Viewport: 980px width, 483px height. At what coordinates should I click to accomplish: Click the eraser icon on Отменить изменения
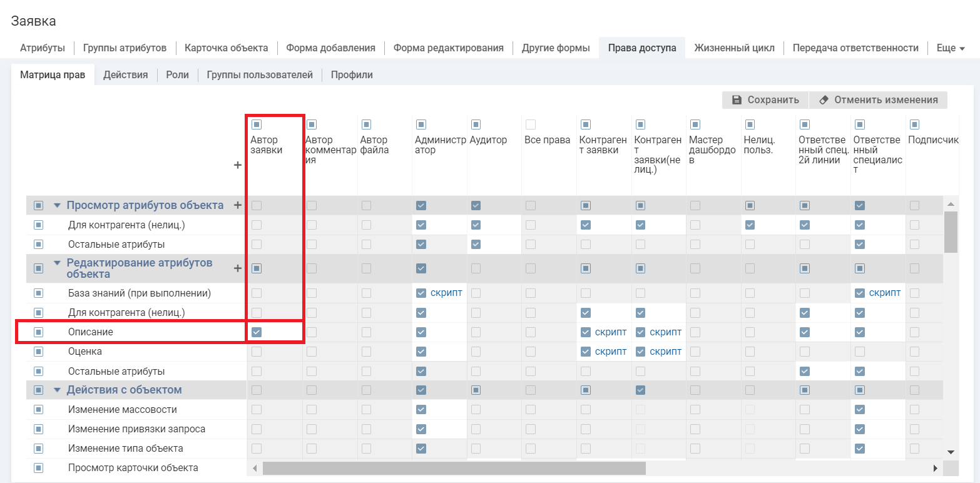(x=823, y=100)
